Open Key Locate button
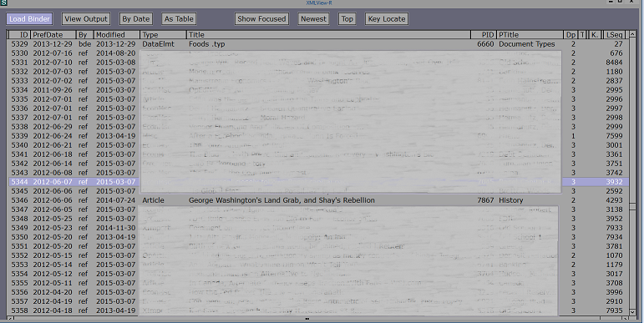Viewport: 644px width, 323px height. pos(387,19)
